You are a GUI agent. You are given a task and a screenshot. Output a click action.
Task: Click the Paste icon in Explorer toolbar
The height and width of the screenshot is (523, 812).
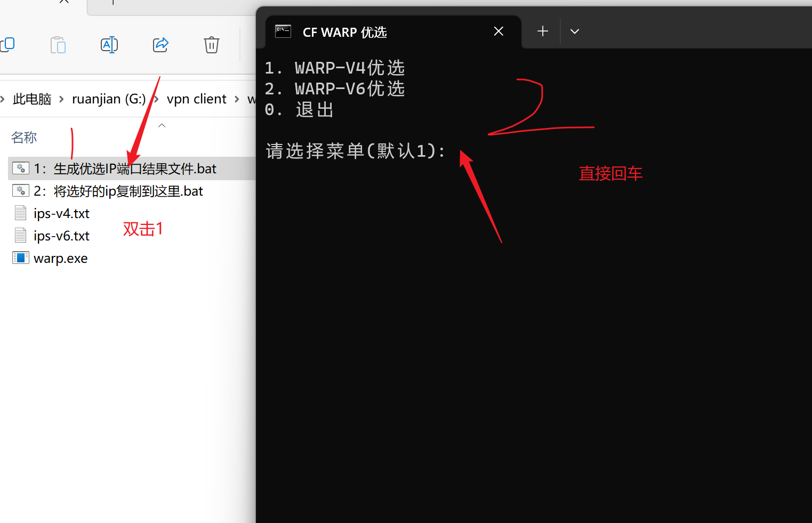(x=58, y=45)
